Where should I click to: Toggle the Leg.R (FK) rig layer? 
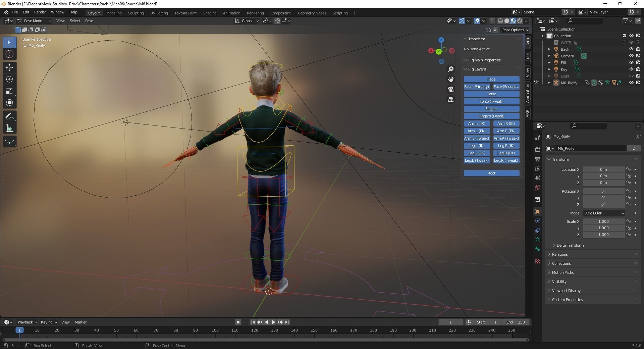[506, 153]
